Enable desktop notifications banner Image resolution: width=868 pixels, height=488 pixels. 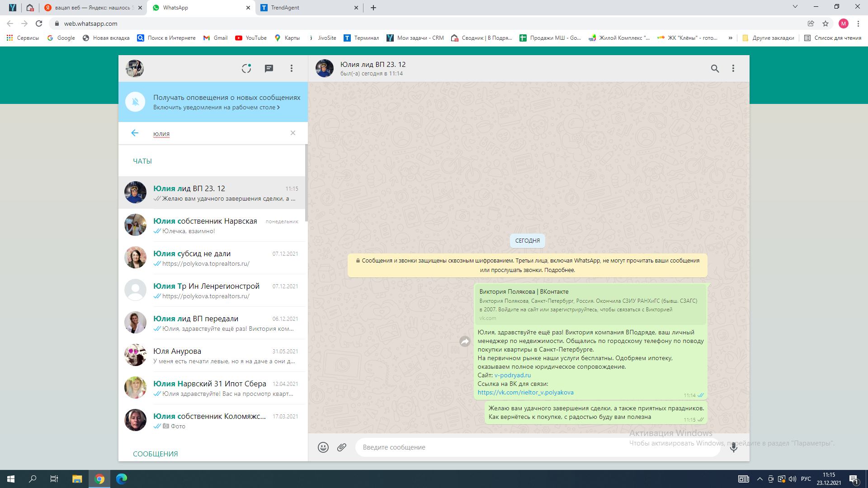tap(216, 107)
